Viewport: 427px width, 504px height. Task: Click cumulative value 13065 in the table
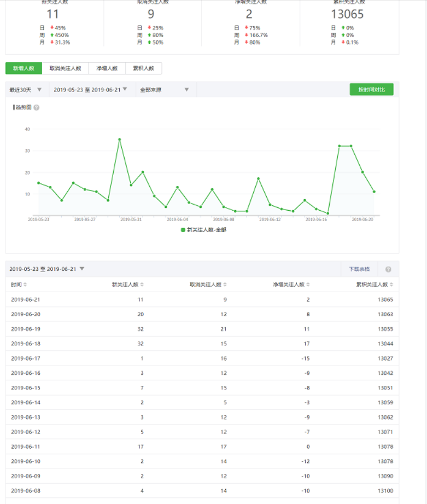pyautogui.click(x=385, y=299)
